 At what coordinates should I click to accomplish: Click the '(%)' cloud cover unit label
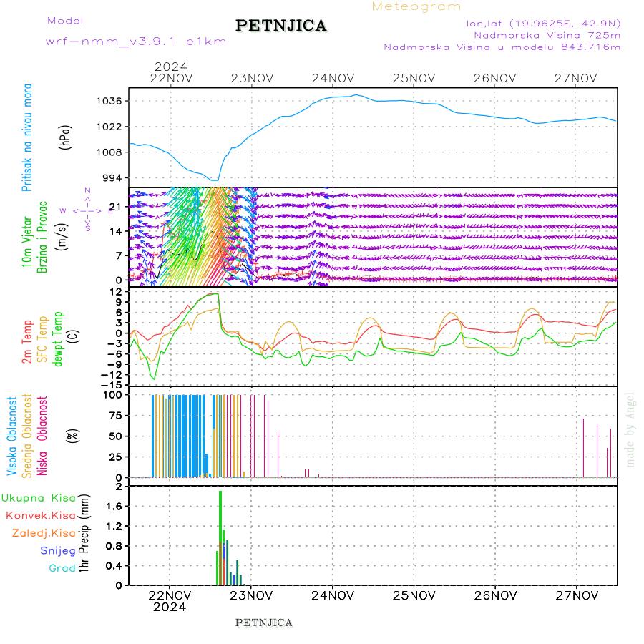(73, 436)
